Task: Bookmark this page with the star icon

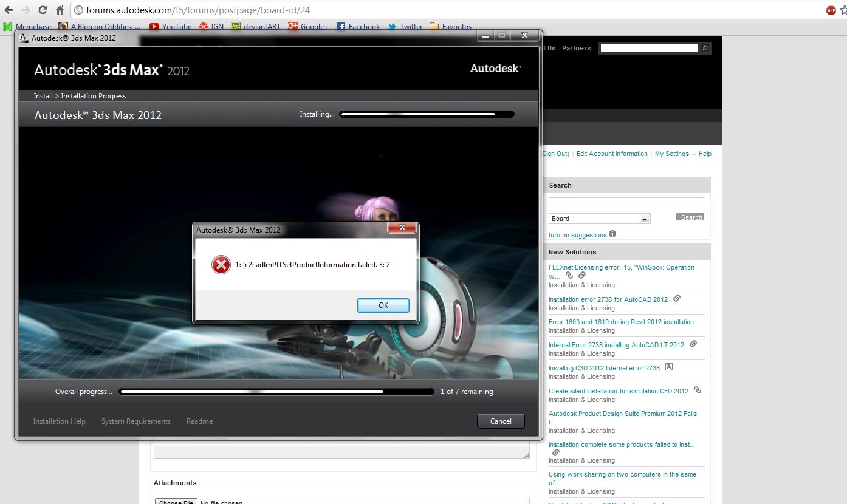Action: click(843, 10)
